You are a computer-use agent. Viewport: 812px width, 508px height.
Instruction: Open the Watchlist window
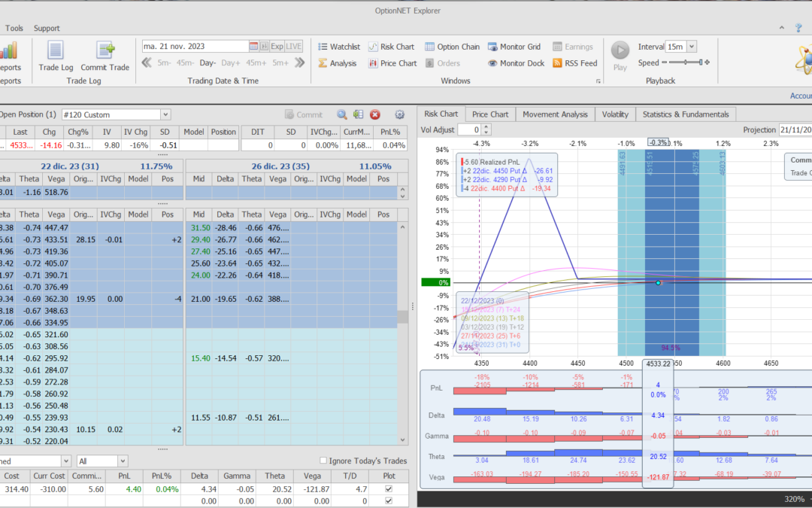(x=338, y=47)
